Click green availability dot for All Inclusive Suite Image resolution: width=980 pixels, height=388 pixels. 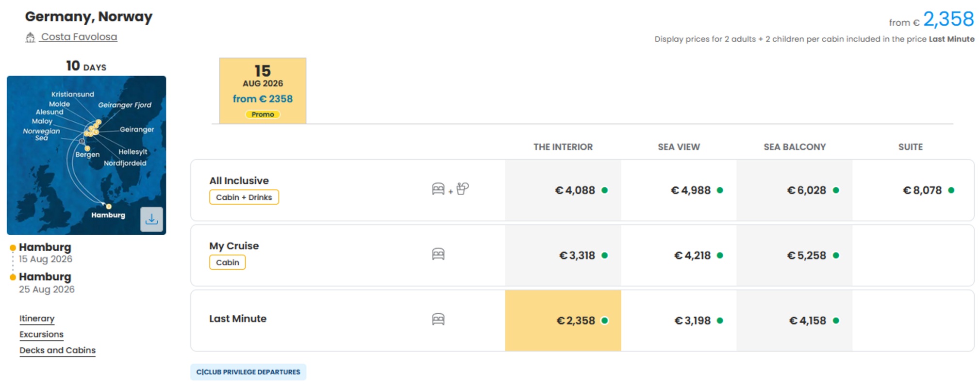951,190
